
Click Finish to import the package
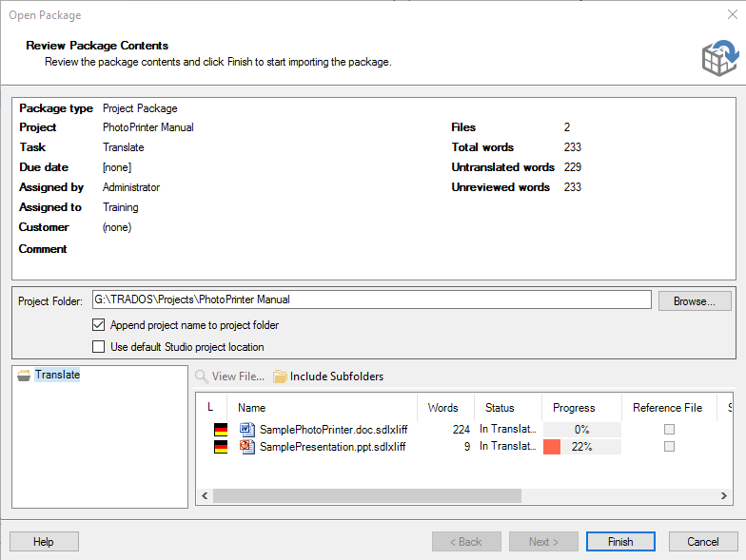click(620, 542)
